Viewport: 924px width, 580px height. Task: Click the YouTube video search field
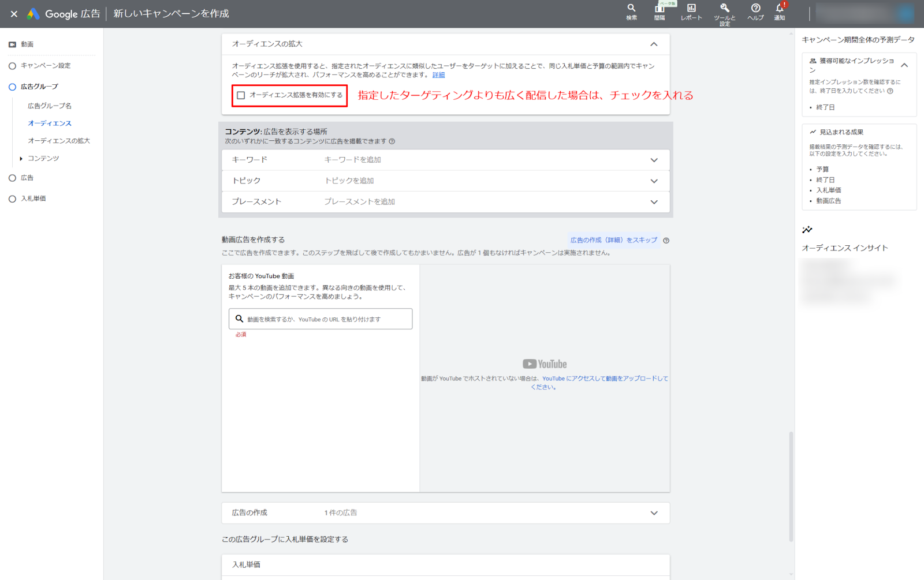click(321, 319)
